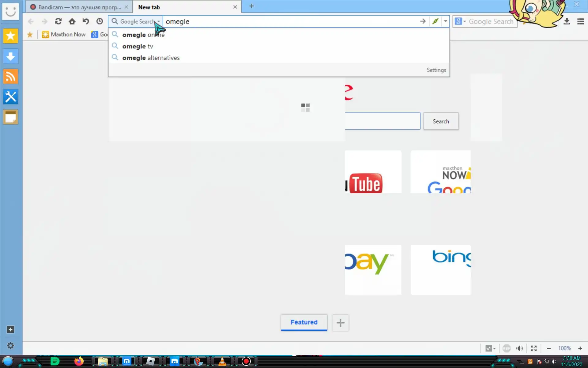Open browsing history clock icon
Viewport: 588px width, 368px height.
pyautogui.click(x=100, y=21)
